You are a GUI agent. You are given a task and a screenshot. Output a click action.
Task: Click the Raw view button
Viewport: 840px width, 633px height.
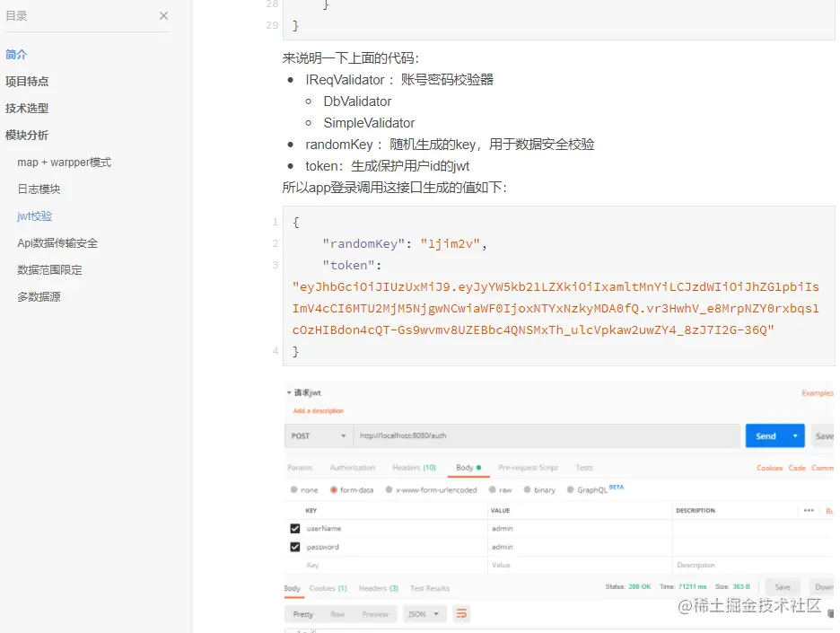coord(337,614)
